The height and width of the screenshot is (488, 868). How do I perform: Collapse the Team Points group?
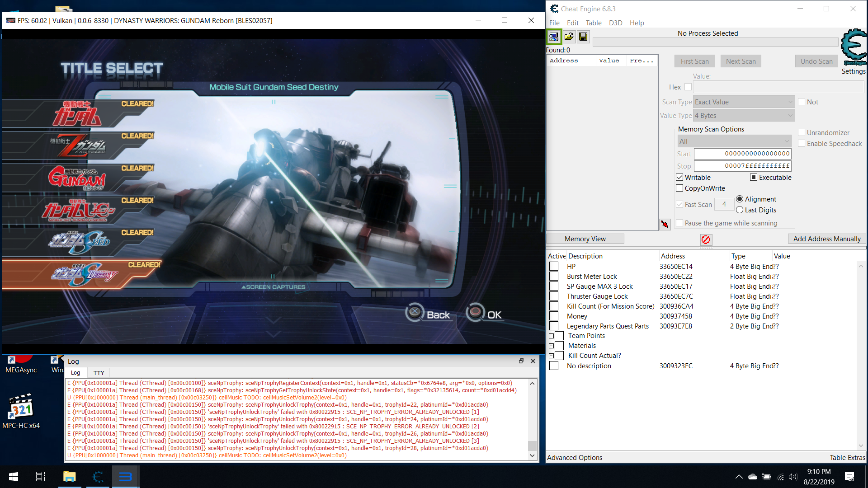(551, 336)
